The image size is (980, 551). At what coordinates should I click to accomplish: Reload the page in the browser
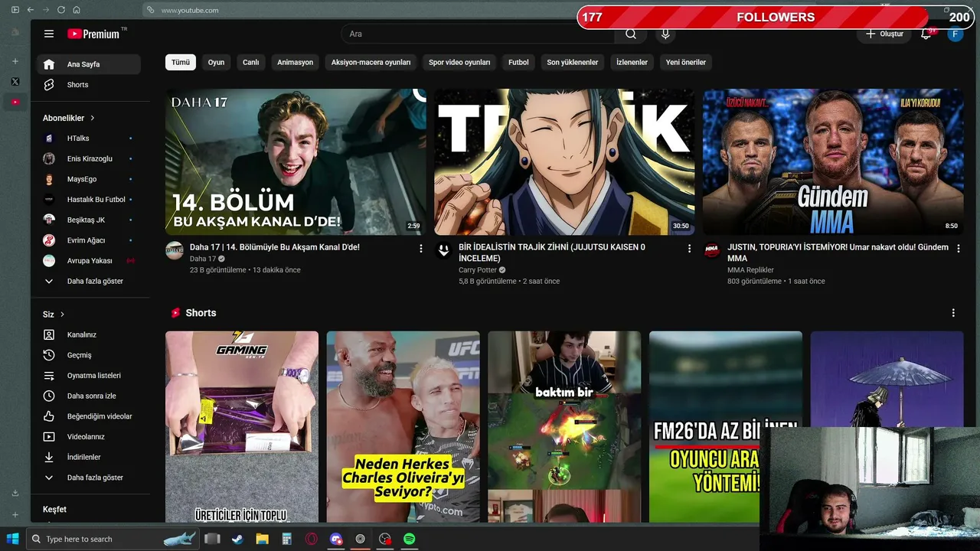pos(61,10)
